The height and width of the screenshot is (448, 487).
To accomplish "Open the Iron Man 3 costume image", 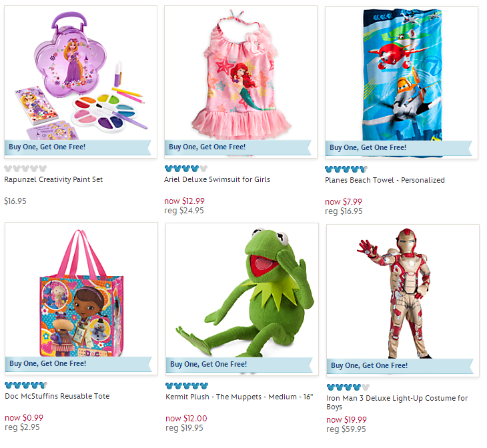I will click(x=403, y=301).
